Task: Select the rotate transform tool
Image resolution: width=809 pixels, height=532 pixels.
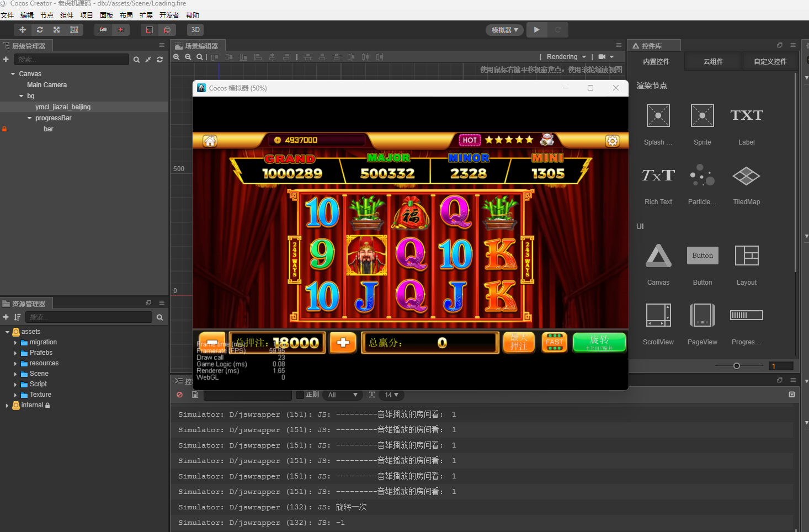Action: (x=40, y=30)
